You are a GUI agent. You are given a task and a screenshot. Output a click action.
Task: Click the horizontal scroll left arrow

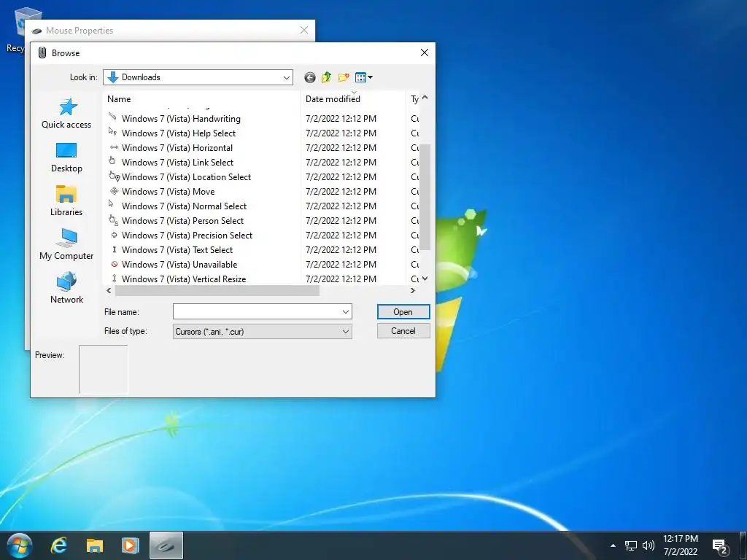109,290
